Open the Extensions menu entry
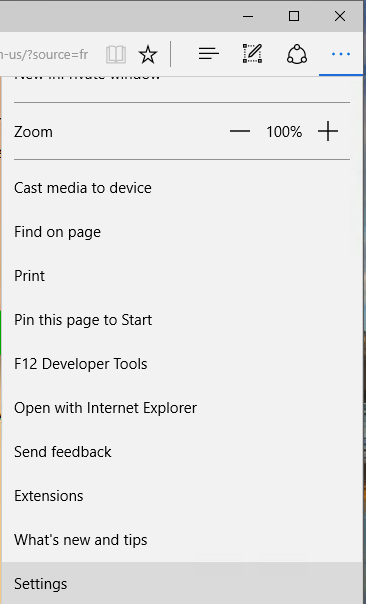Screen dimensions: 366x604 point(183,495)
